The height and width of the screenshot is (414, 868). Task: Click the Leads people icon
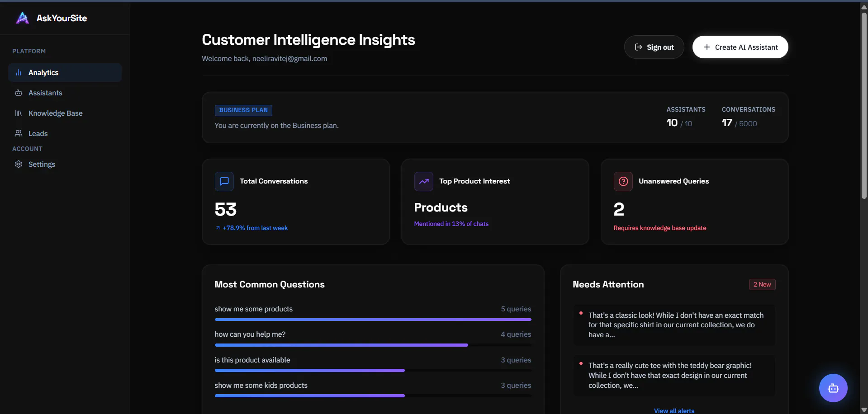pos(19,133)
